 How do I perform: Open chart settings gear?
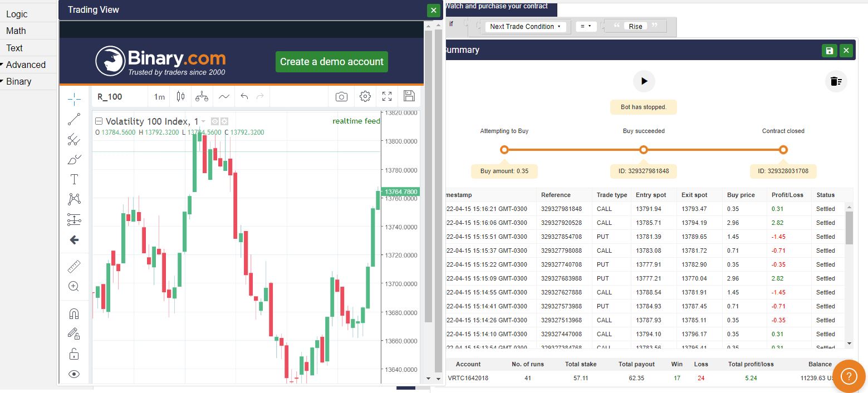click(365, 96)
